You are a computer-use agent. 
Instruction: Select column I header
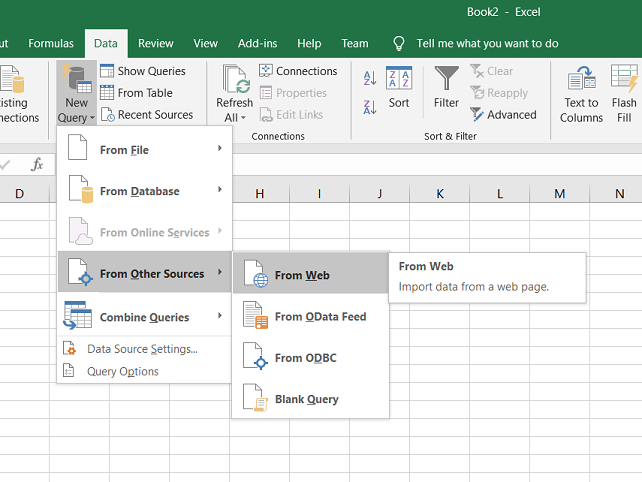319,193
